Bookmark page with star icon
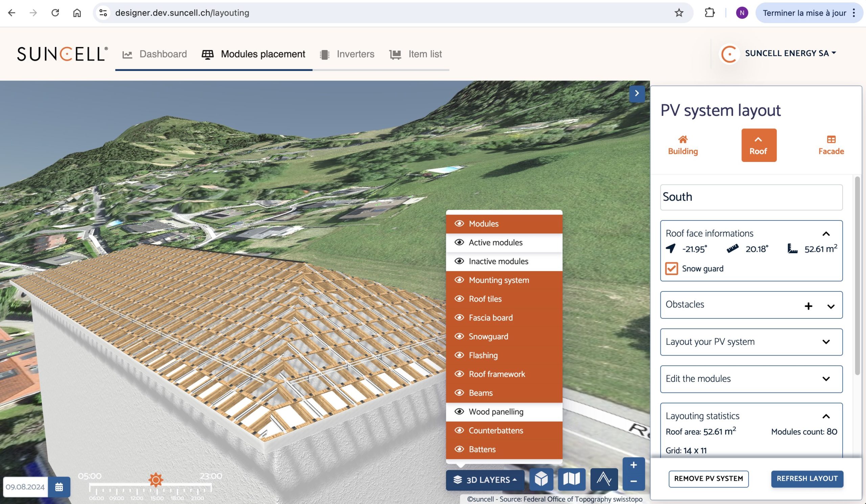This screenshot has height=504, width=866. coord(679,13)
